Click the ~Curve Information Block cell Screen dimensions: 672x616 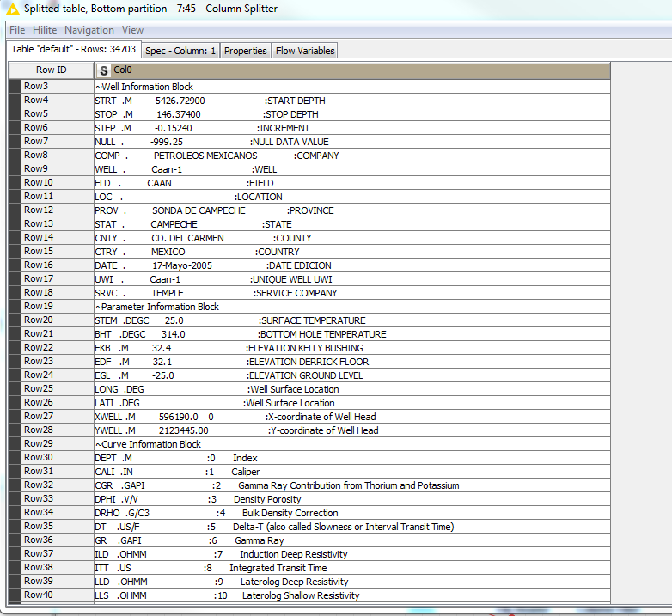352,444
